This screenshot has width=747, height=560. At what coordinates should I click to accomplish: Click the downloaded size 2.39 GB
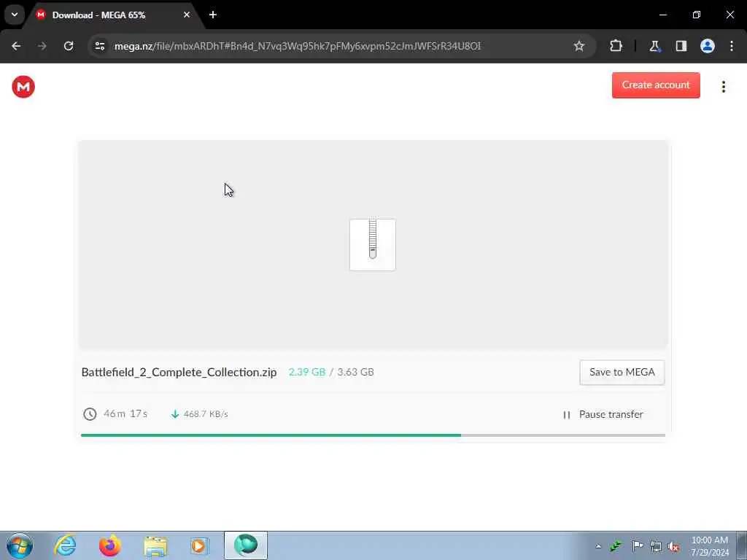307,373
